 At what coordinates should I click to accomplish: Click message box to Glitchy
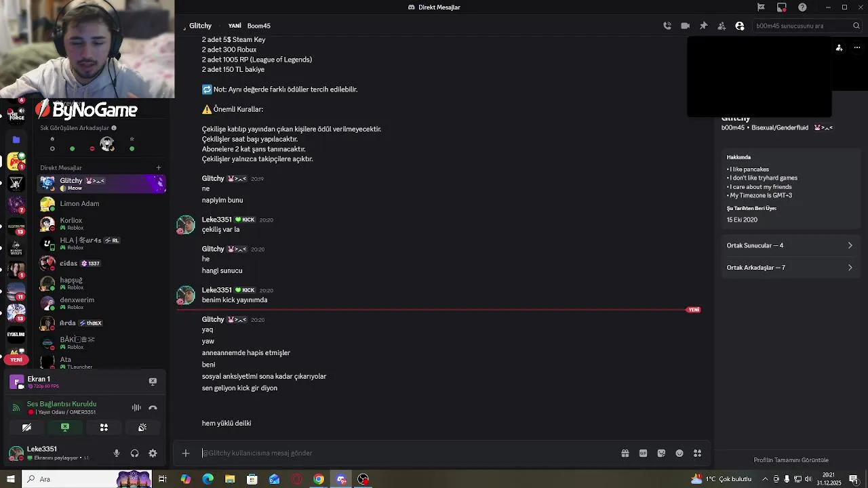[407, 453]
